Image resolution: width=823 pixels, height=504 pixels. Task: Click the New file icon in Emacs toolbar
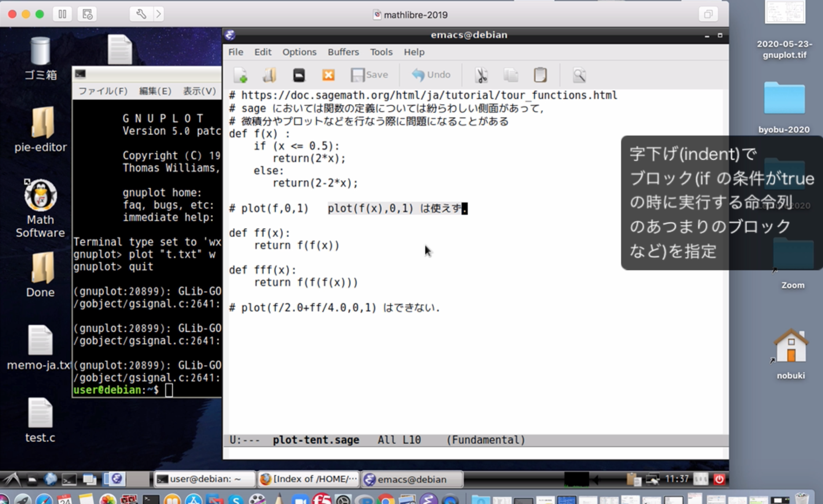pyautogui.click(x=240, y=75)
